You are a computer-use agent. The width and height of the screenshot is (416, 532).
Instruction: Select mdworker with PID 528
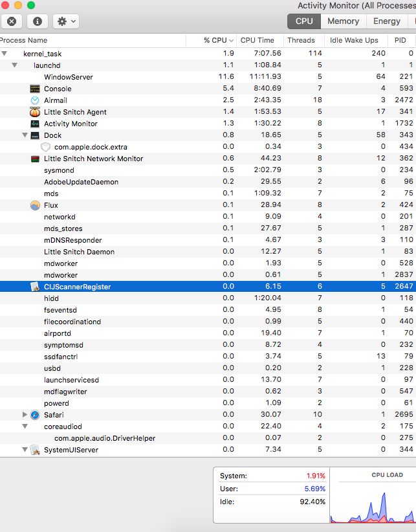[x=208, y=263]
